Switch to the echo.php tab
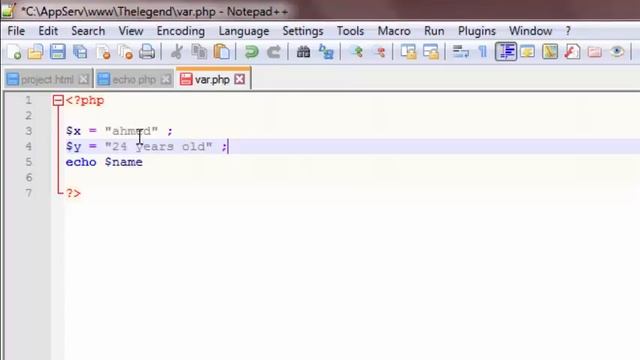The width and height of the screenshot is (640, 360). coord(134,80)
